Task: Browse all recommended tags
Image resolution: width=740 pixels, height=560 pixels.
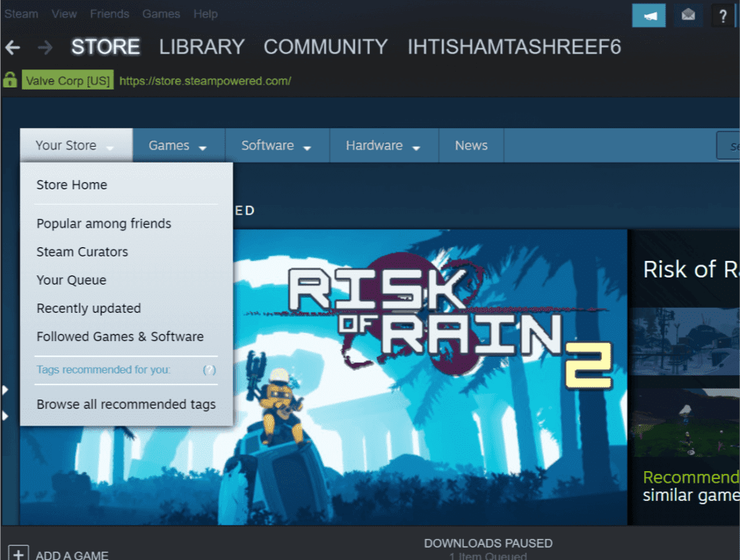Action: click(126, 404)
